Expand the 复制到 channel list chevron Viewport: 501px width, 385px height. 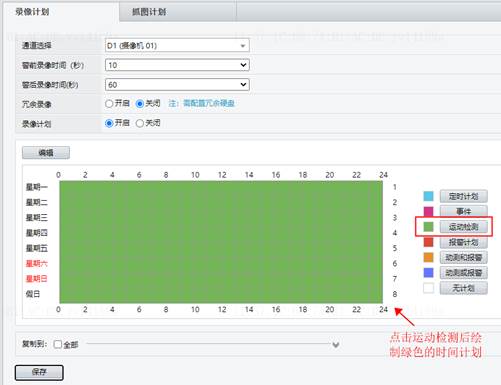point(336,345)
